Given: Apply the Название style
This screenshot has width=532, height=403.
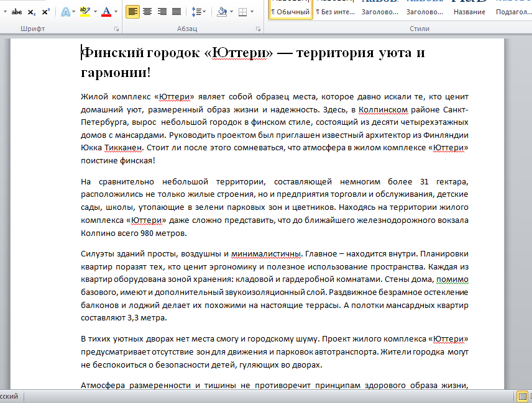Looking at the screenshot, I should [470, 9].
